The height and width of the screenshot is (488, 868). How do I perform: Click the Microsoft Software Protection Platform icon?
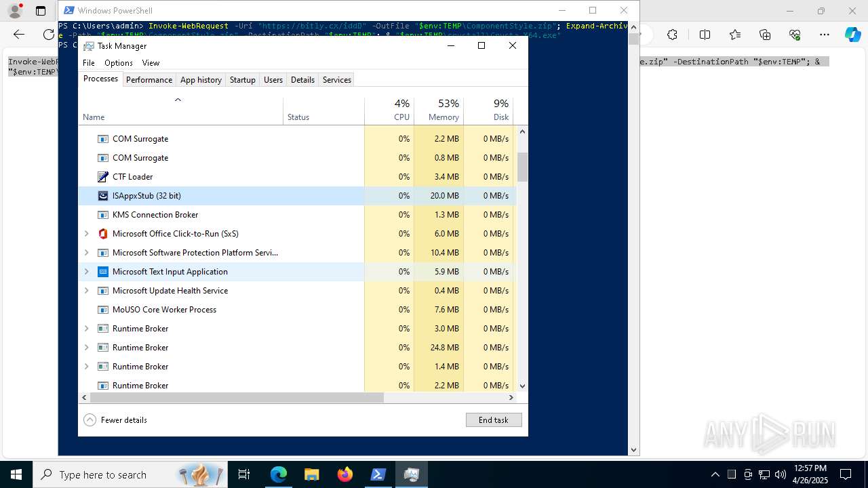[103, 253]
